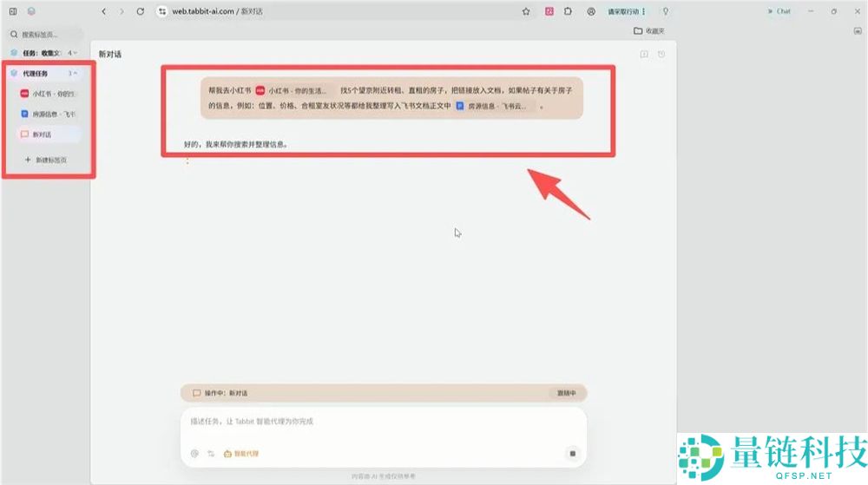The image size is (868, 485).
Task: Go forward with the browser forward arrow
Action: [x=122, y=11]
